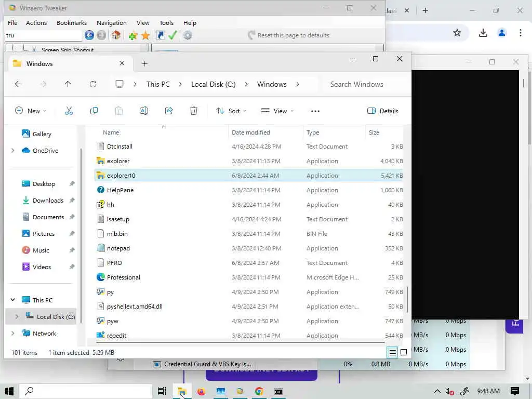
Task: Open Windows Start menu
Action: [x=9, y=391]
